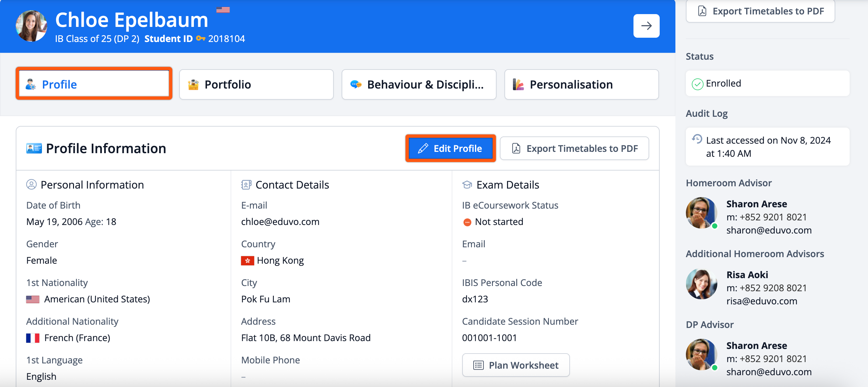Image resolution: width=868 pixels, height=387 pixels.
Task: Click the key icon next to Student ID
Action: [200, 38]
